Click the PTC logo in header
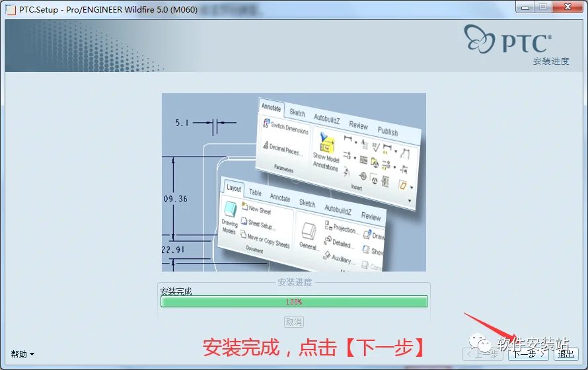Image resolution: width=588 pixels, height=370 pixels. 508,40
